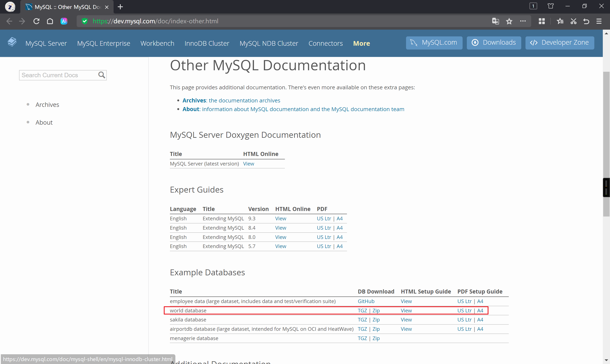Open the AI assistant icon
The image size is (610, 364).
(64, 21)
